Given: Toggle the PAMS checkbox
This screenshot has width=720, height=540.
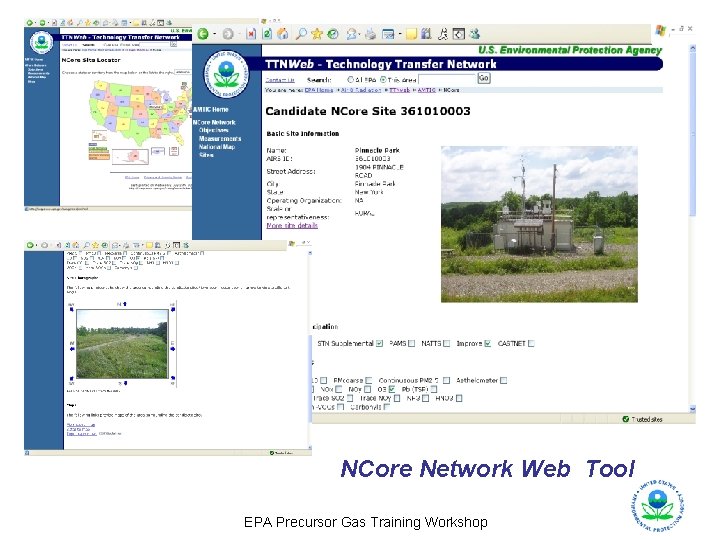Looking at the screenshot, I should [412, 343].
